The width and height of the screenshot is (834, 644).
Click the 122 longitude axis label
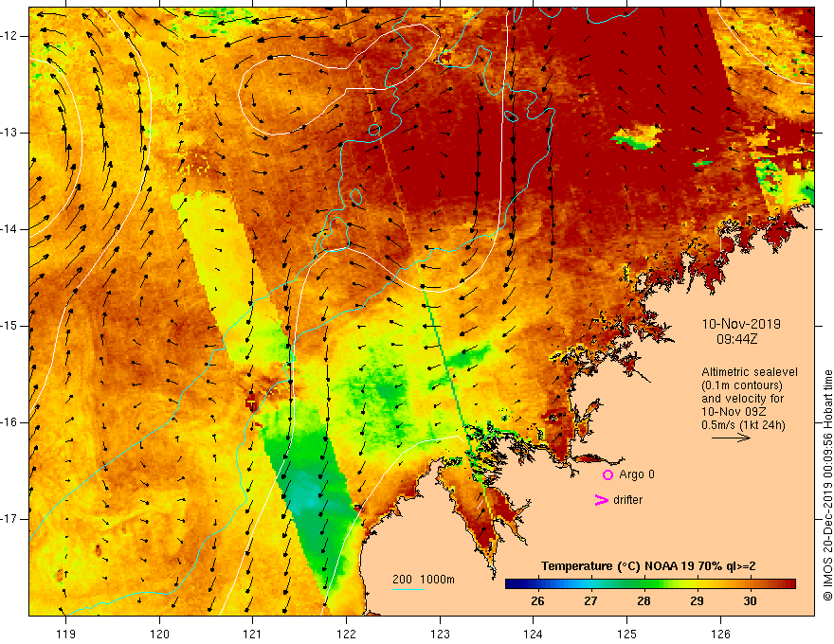(x=346, y=634)
